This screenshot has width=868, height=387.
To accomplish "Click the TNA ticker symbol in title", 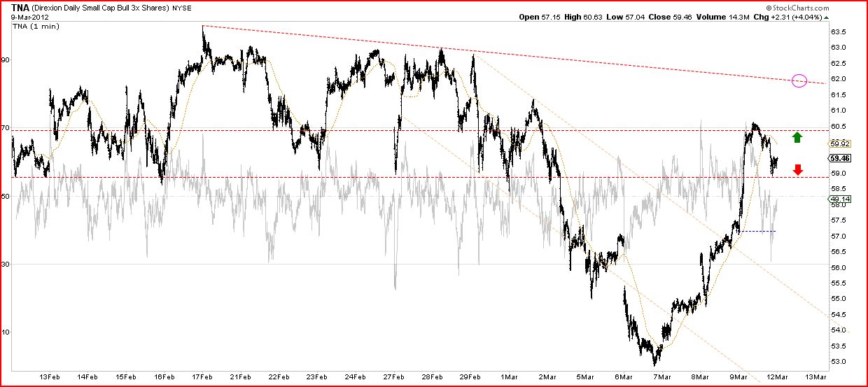I will click(21, 8).
